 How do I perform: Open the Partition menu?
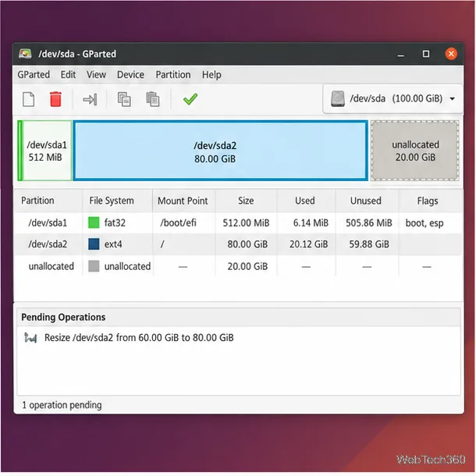pos(173,75)
